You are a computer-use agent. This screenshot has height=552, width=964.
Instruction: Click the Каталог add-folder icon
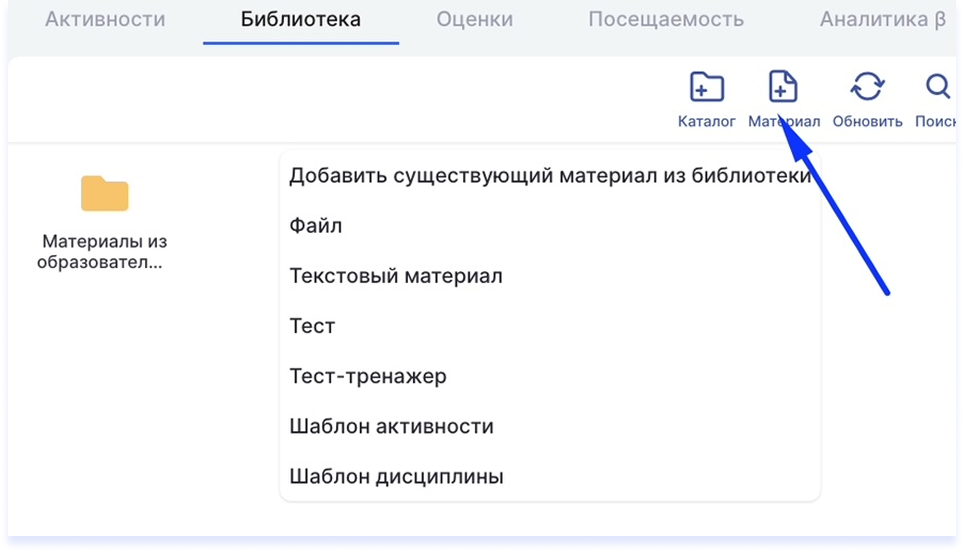[706, 87]
